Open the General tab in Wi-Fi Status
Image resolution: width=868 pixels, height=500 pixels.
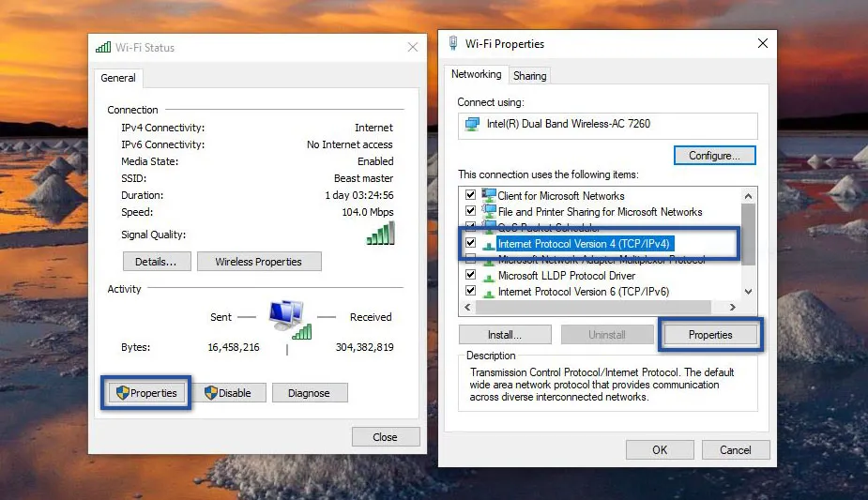[x=118, y=78]
